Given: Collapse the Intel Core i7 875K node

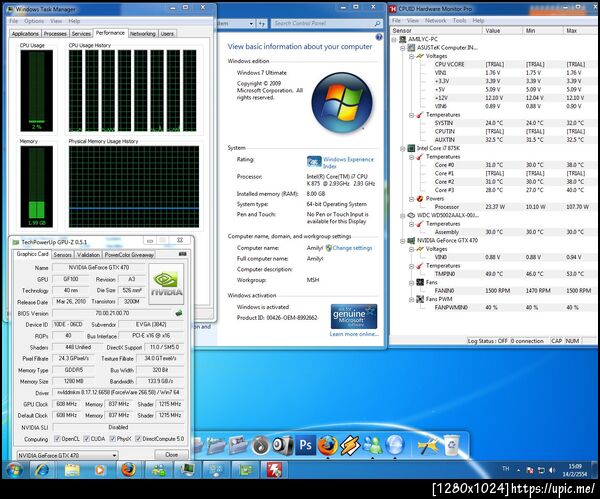Looking at the screenshot, I should pyautogui.click(x=403, y=148).
